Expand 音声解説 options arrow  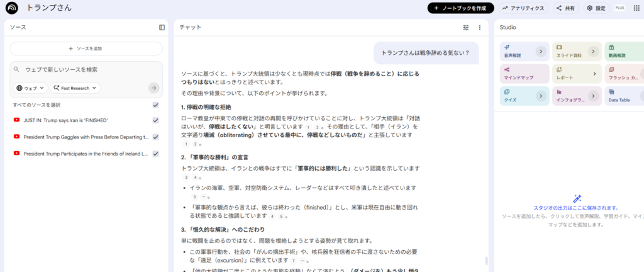540,52
